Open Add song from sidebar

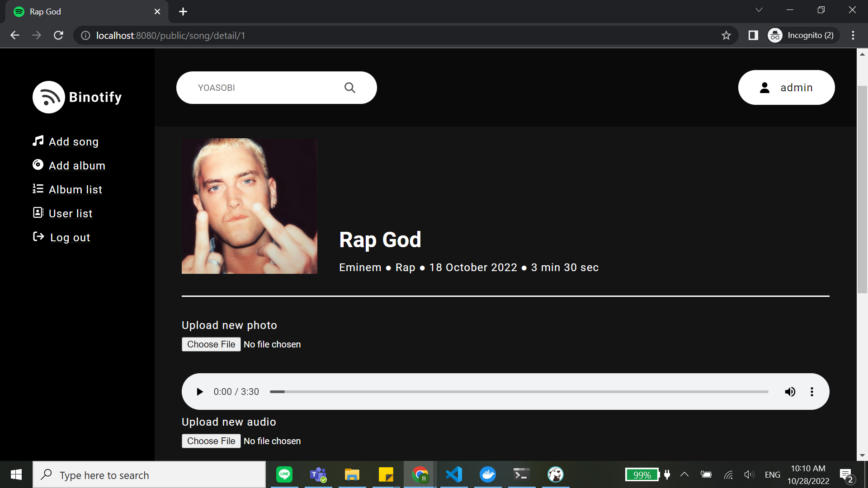(73, 142)
